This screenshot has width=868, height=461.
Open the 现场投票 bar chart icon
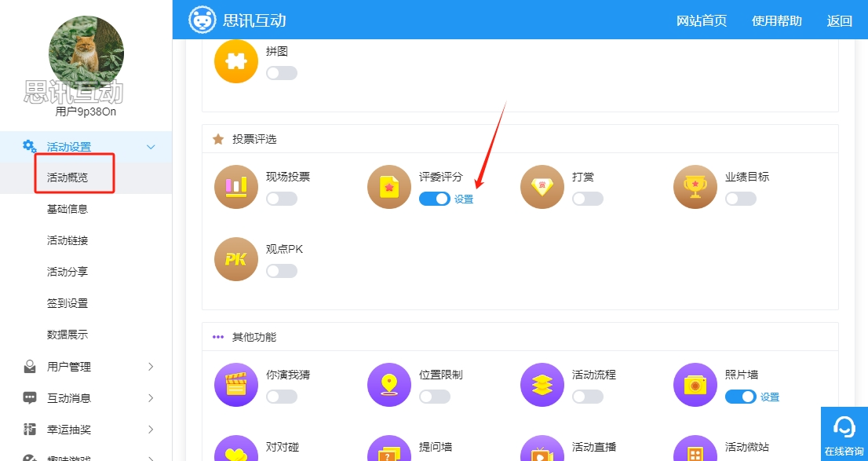point(235,187)
